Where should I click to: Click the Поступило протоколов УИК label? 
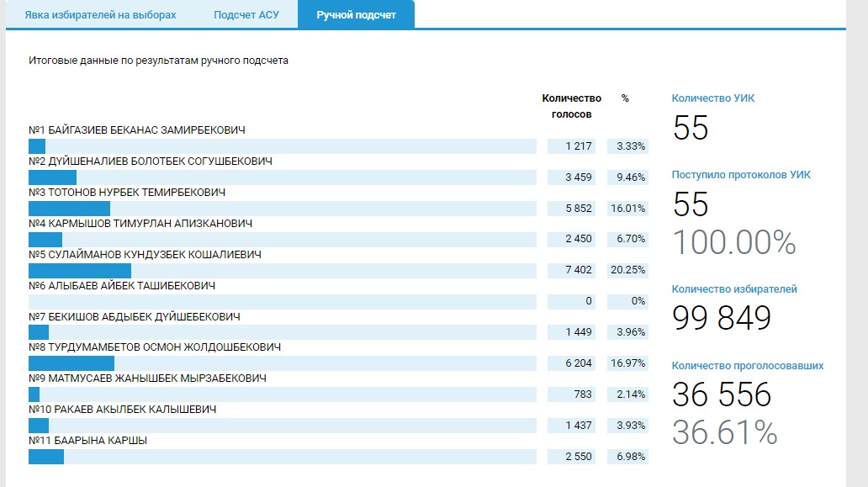tap(741, 175)
